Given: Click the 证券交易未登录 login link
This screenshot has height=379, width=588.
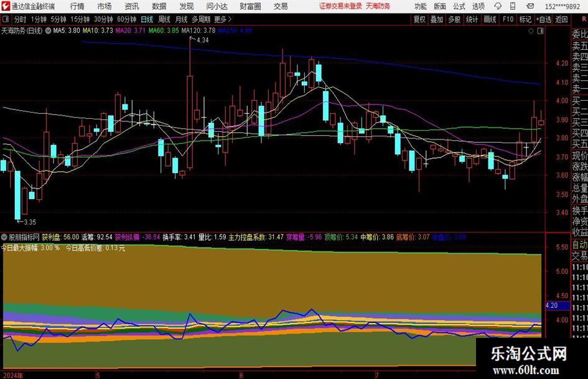Looking at the screenshot, I should 340,6.
